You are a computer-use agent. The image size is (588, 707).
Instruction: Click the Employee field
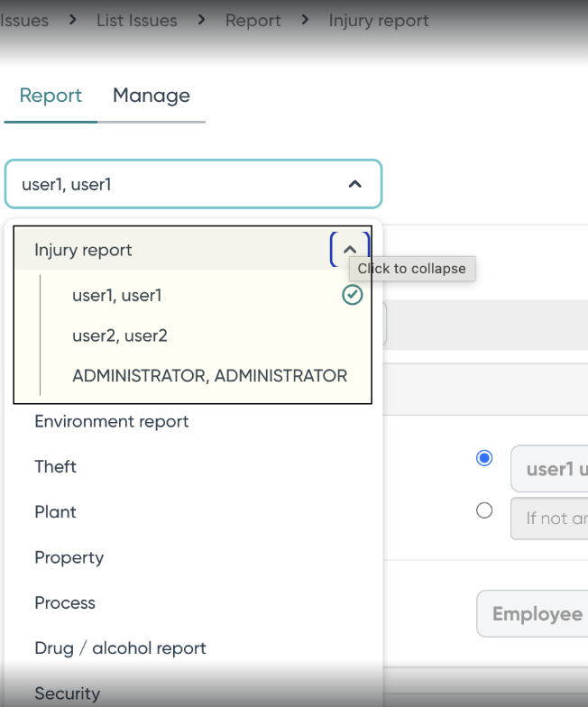coord(532,613)
